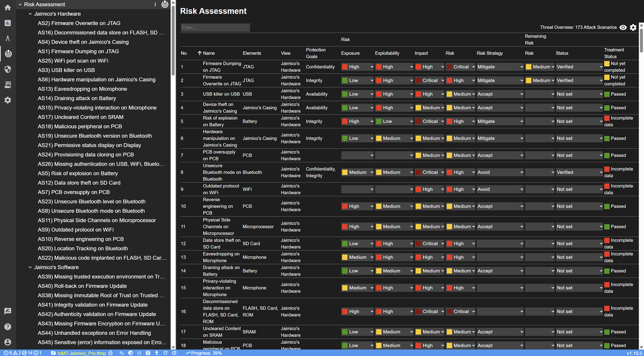Screen dimensions: 644x356
Task: Click the download icon in status bar
Action: (x=157, y=353)
